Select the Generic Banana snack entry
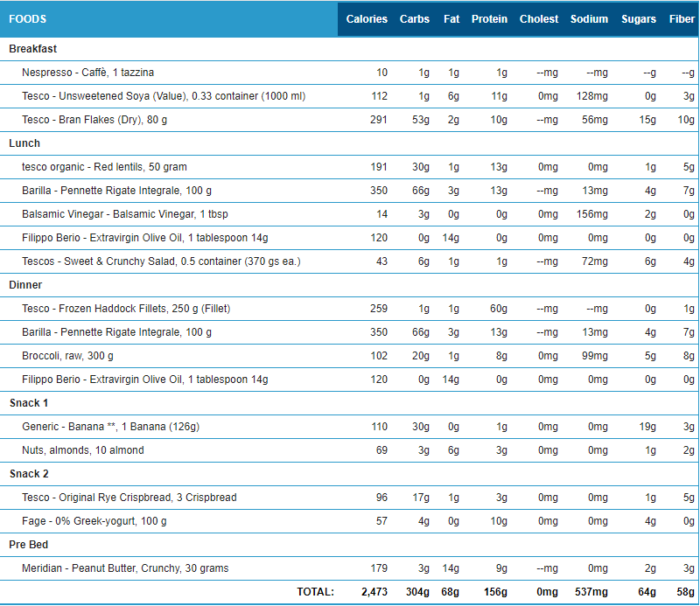This screenshot has height=606, width=700. point(110,427)
